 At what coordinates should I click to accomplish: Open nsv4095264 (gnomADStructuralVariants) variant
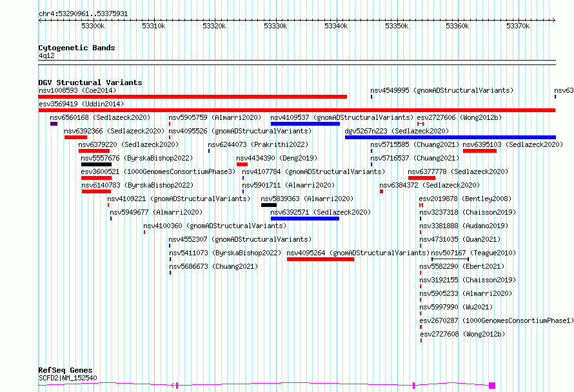pyautogui.click(x=358, y=253)
